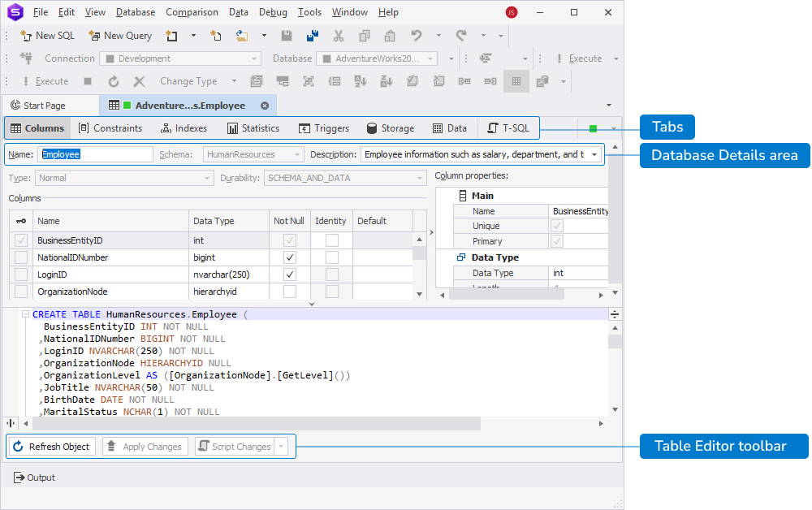Click the Refresh Object button
This screenshot has height=510, width=812.
(x=52, y=447)
